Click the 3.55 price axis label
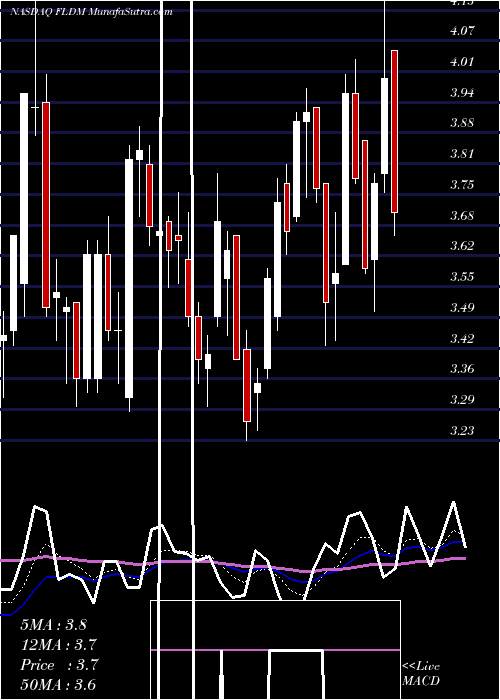500x700 pixels. point(462,276)
